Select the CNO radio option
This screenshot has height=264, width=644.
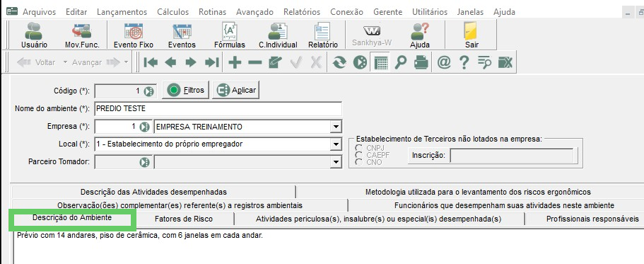359,162
